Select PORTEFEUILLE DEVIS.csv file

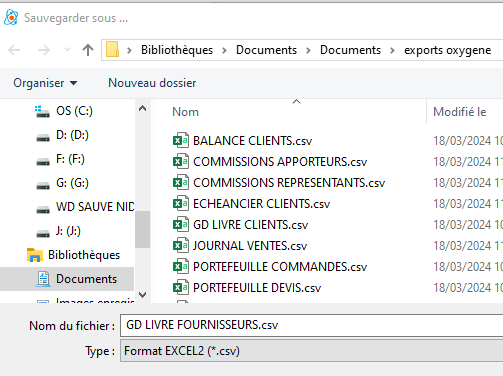tap(257, 288)
